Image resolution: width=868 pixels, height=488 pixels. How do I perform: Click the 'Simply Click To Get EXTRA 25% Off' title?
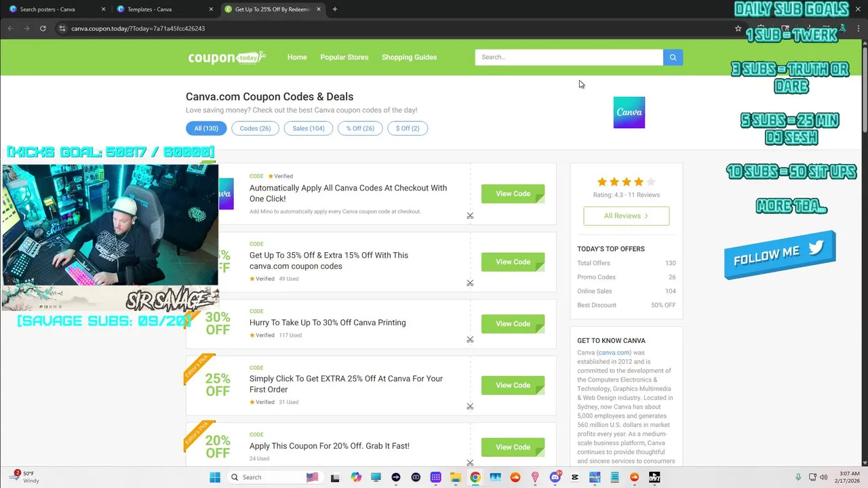pyautogui.click(x=346, y=384)
